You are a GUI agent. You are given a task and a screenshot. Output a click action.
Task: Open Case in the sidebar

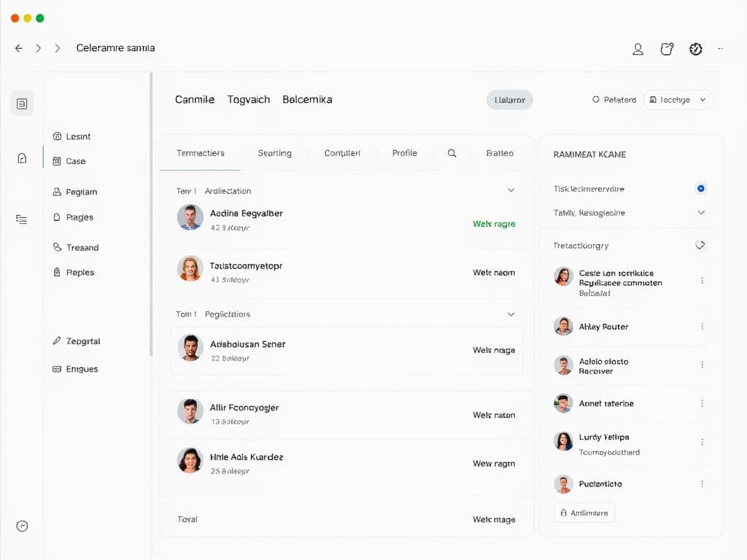69,161
